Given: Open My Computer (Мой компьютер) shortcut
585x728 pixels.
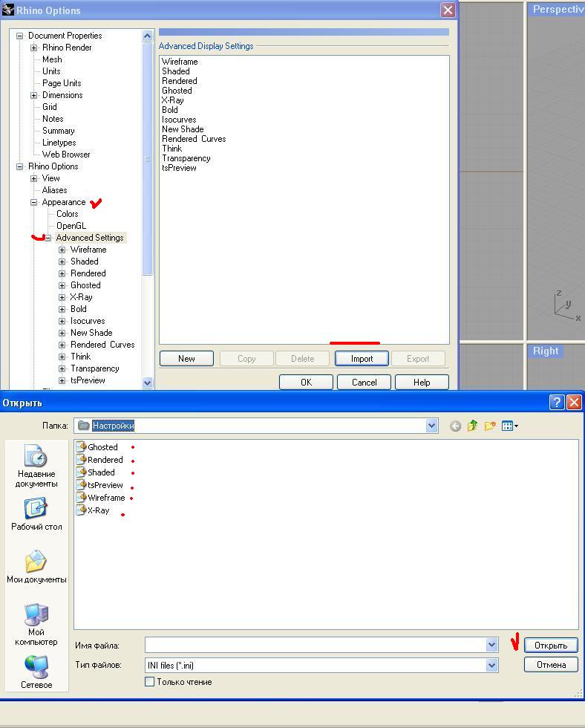Looking at the screenshot, I should (x=36, y=625).
